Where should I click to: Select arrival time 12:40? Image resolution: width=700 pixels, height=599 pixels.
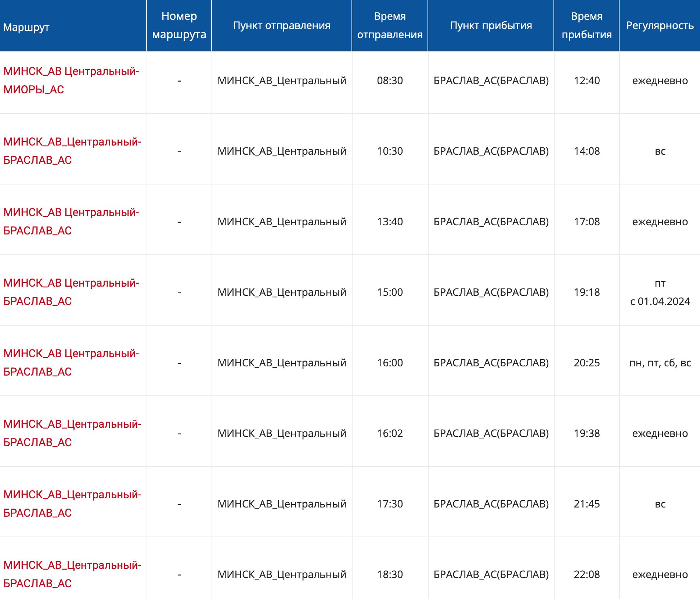pyautogui.click(x=587, y=80)
